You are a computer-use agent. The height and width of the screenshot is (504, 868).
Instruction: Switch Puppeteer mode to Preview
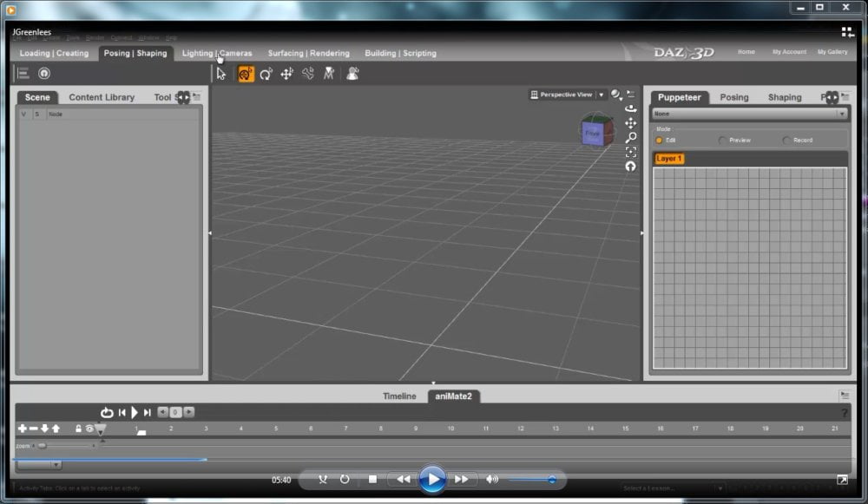721,140
